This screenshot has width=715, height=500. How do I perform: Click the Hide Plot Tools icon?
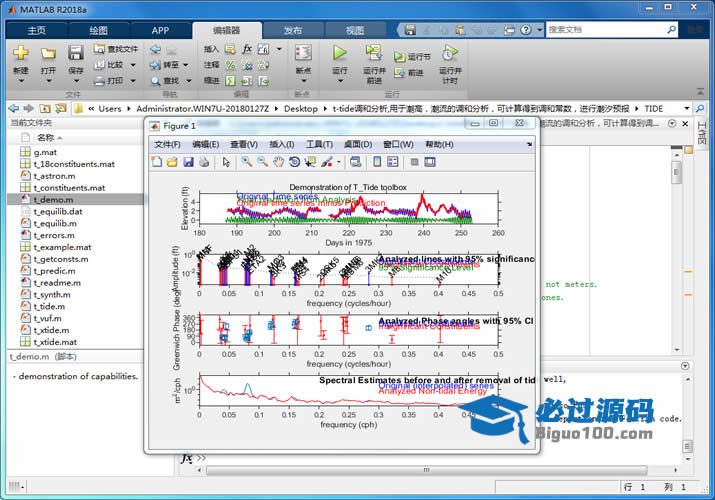click(414, 162)
